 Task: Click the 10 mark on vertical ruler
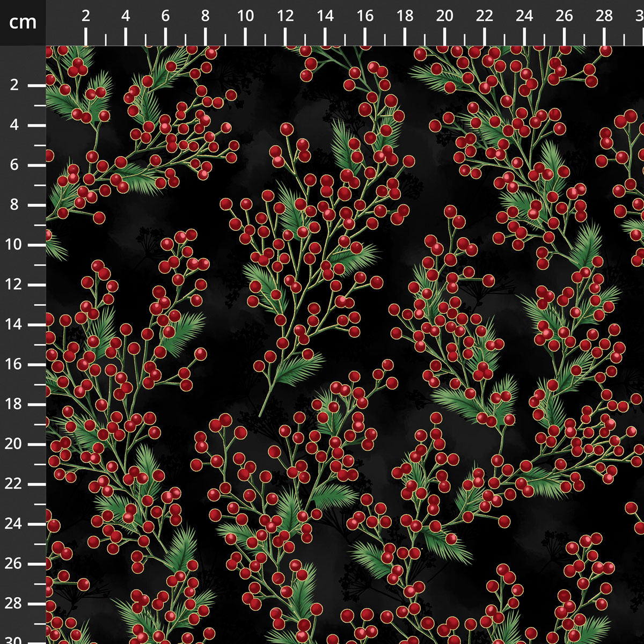click(x=14, y=245)
